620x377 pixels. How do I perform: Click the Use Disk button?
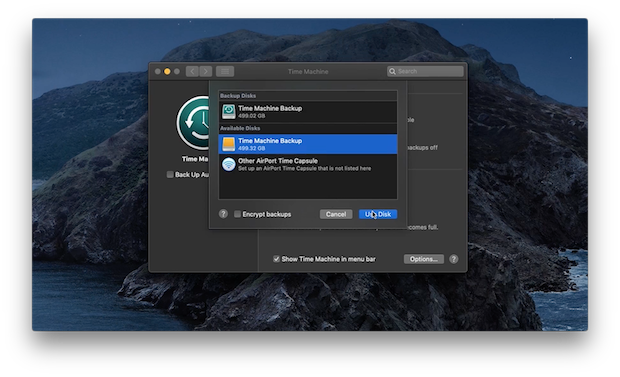click(x=378, y=214)
